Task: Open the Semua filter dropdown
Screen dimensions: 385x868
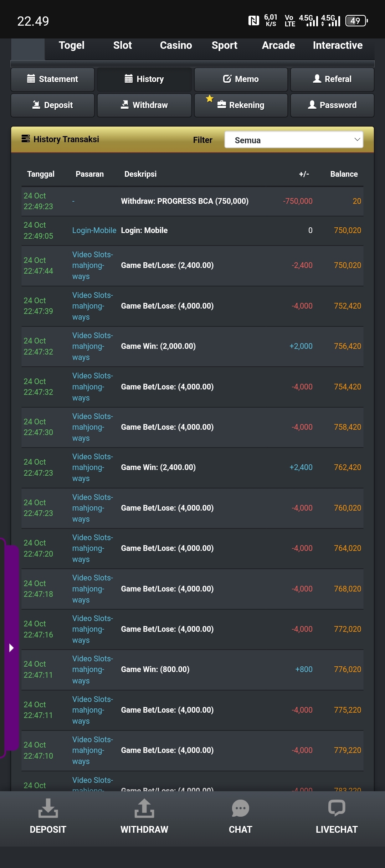Action: [x=294, y=140]
